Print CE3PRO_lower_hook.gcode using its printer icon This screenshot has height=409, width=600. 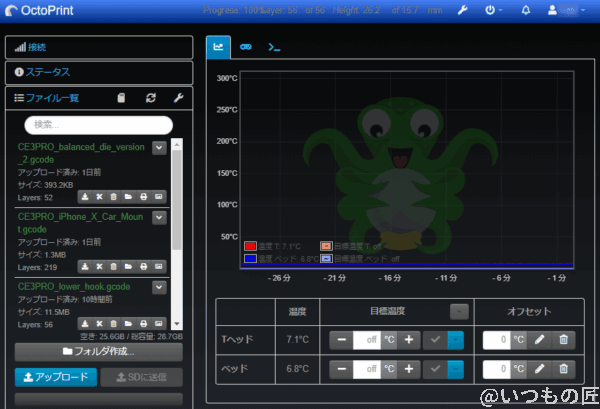coord(144,324)
